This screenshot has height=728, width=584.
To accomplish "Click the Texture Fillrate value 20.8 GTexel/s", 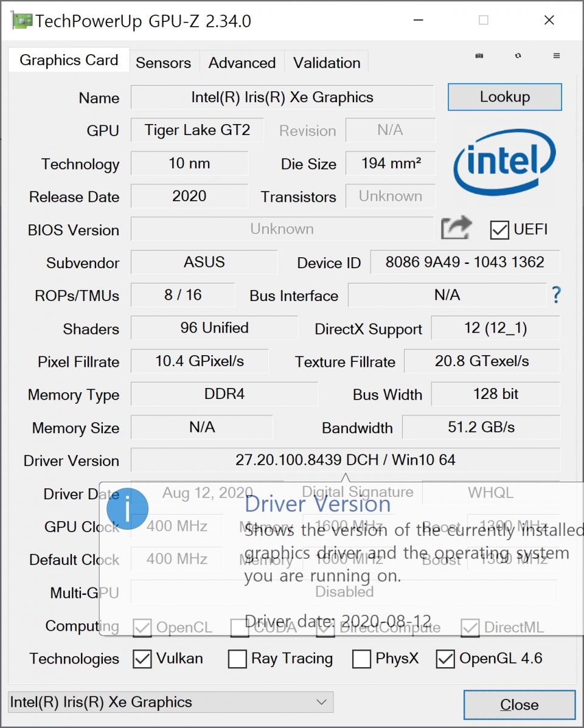I will (x=482, y=361).
